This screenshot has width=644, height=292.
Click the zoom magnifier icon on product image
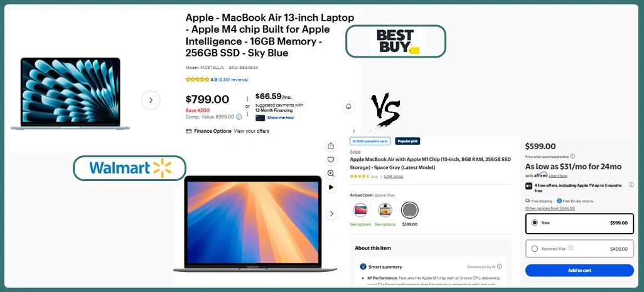tap(331, 174)
